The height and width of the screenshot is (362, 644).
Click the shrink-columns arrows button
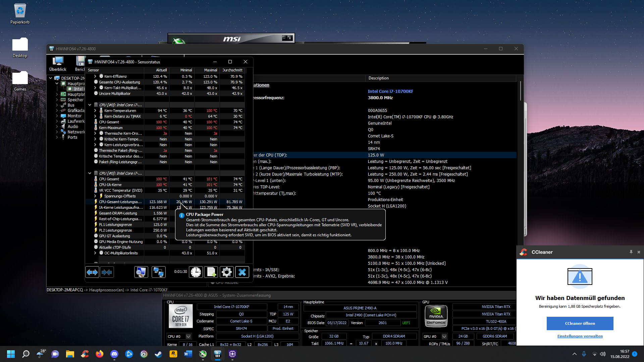pos(107,272)
